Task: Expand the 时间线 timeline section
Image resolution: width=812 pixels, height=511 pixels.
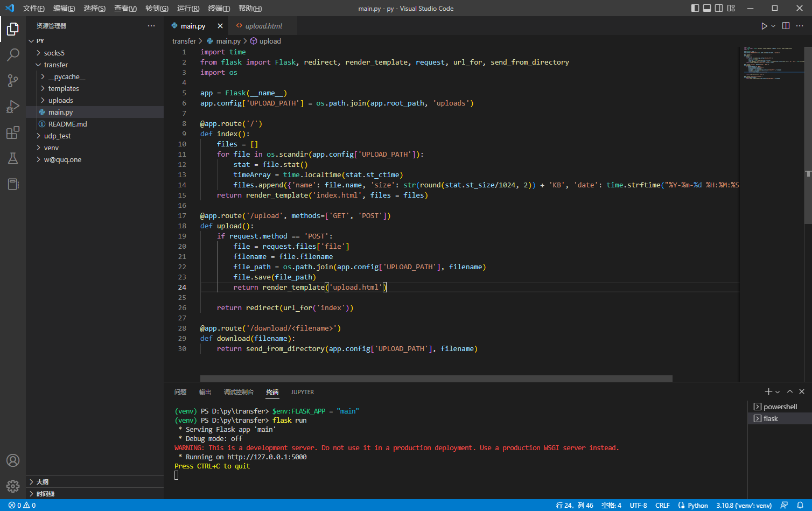Action: click(x=95, y=494)
